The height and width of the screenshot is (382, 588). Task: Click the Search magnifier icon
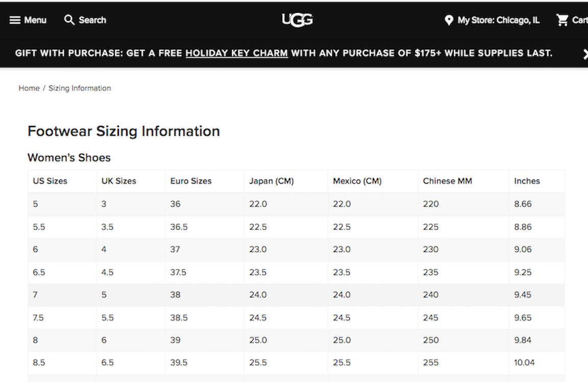[69, 20]
